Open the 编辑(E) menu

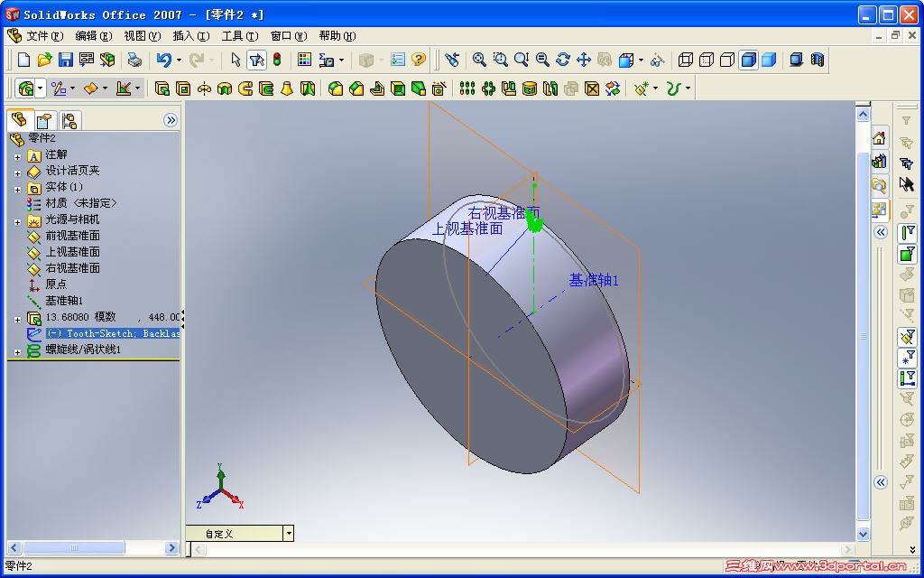(94, 36)
